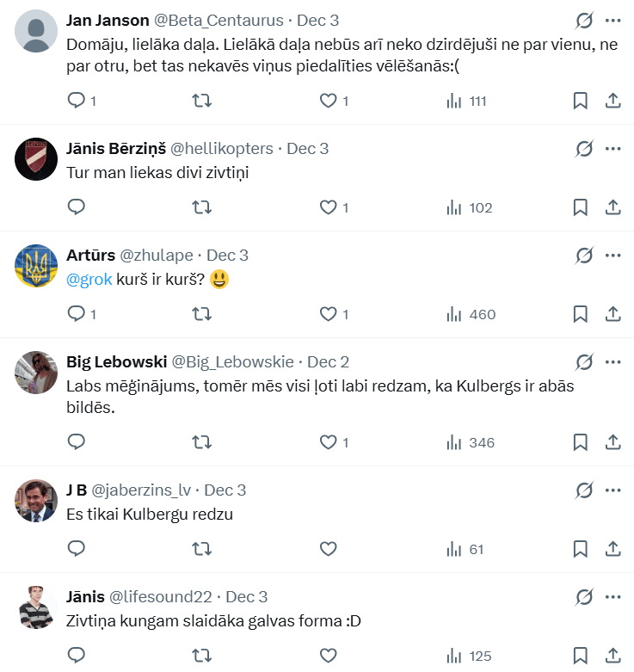
Task: Bookmark Jan Janson's tweet
Action: [x=581, y=101]
